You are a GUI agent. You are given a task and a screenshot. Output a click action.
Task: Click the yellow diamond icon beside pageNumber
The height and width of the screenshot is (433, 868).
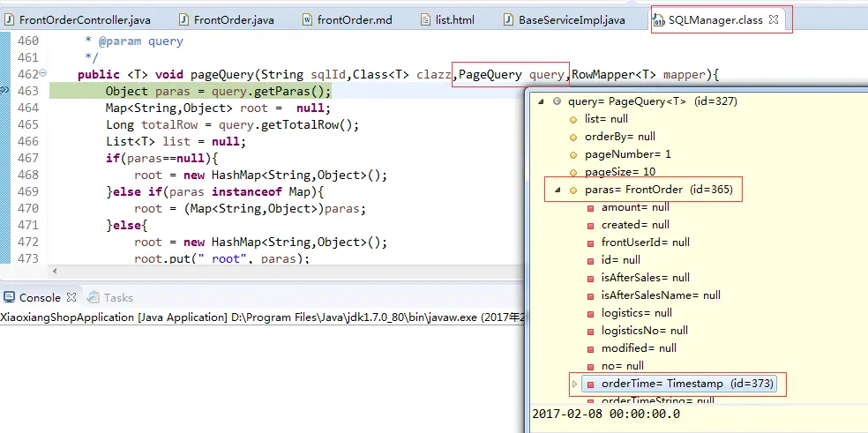click(573, 154)
